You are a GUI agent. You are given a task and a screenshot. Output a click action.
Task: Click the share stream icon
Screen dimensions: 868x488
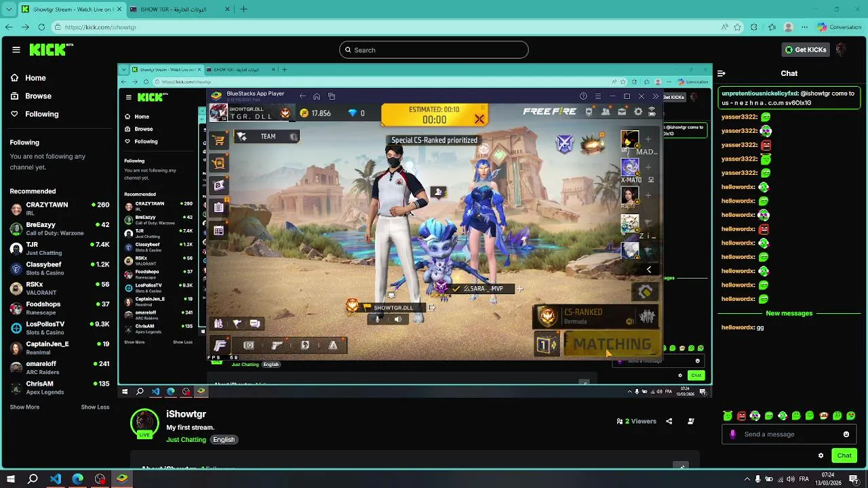point(669,421)
